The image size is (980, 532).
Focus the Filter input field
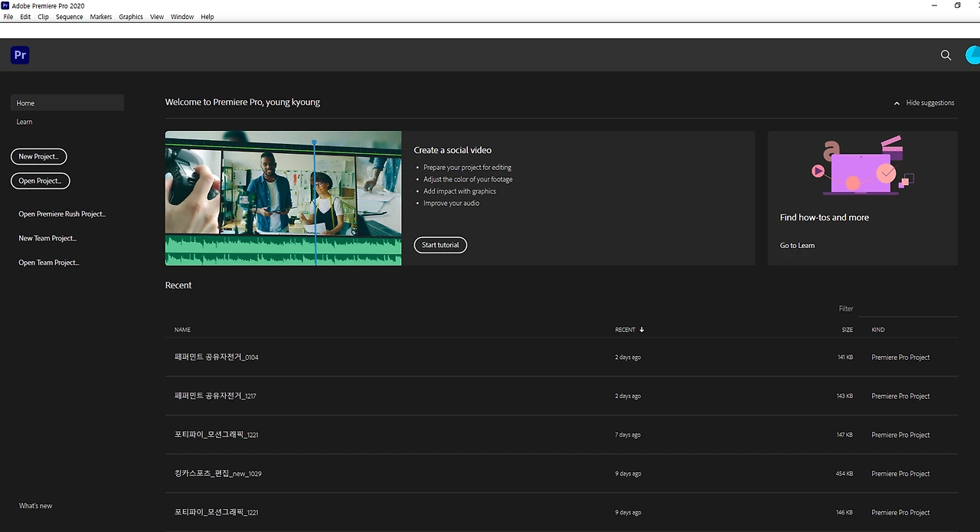[908, 308]
